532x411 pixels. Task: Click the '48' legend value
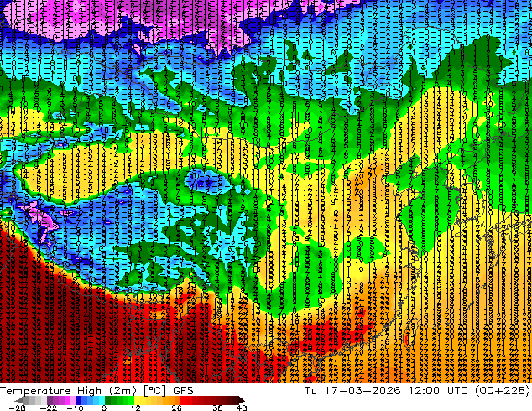tap(242, 408)
